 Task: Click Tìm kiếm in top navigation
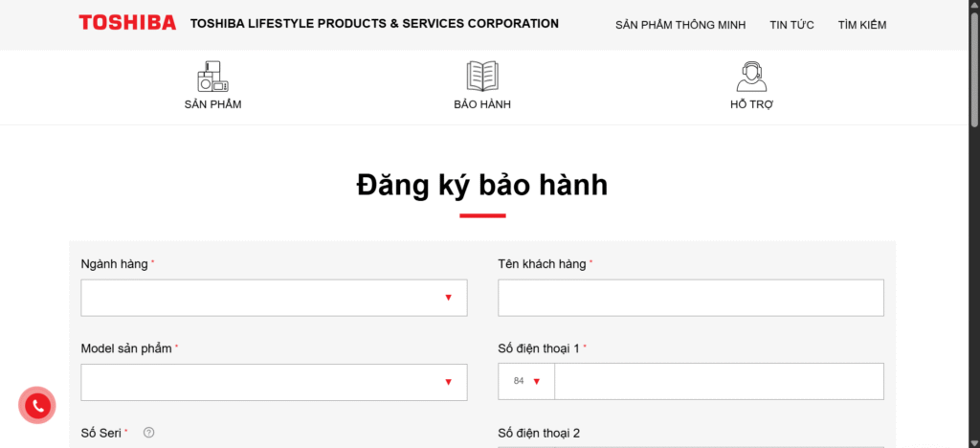pos(861,25)
